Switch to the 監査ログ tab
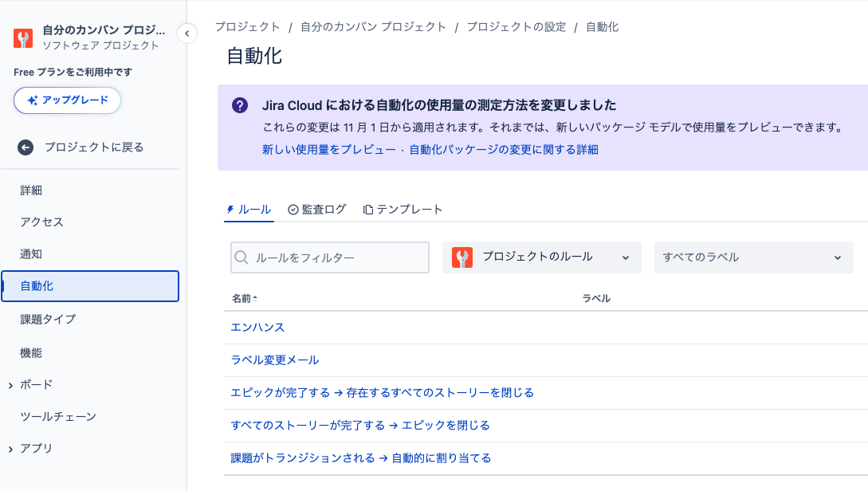The image size is (868, 491). click(x=317, y=210)
